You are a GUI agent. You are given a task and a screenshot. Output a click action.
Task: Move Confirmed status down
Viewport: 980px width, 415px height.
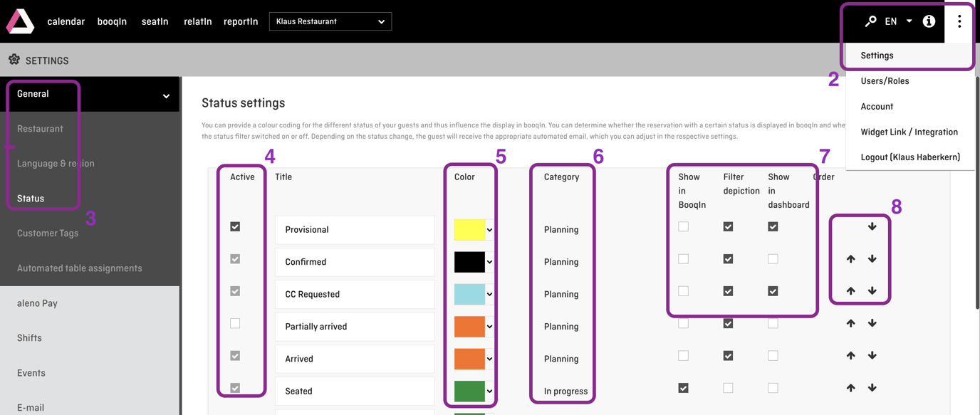872,259
